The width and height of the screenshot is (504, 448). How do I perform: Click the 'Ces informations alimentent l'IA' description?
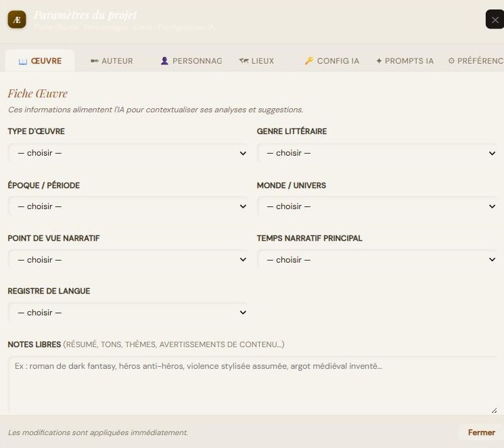pos(156,110)
